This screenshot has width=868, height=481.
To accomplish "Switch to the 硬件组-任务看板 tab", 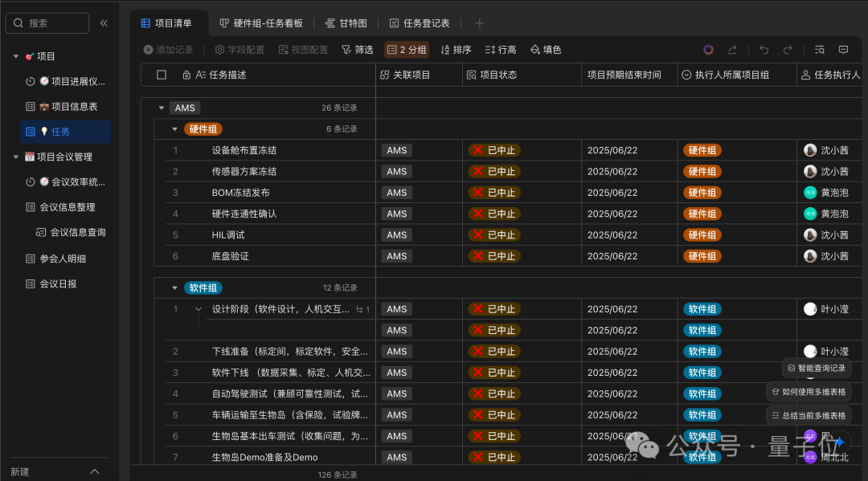I will click(261, 23).
